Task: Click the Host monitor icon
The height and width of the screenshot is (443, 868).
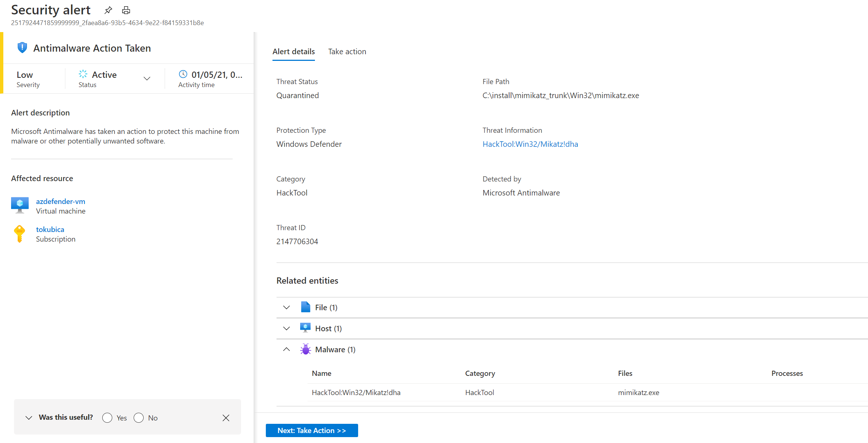Action: point(305,328)
